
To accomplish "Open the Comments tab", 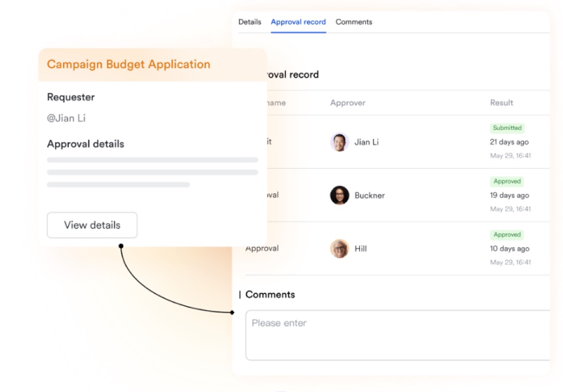I will pyautogui.click(x=354, y=22).
